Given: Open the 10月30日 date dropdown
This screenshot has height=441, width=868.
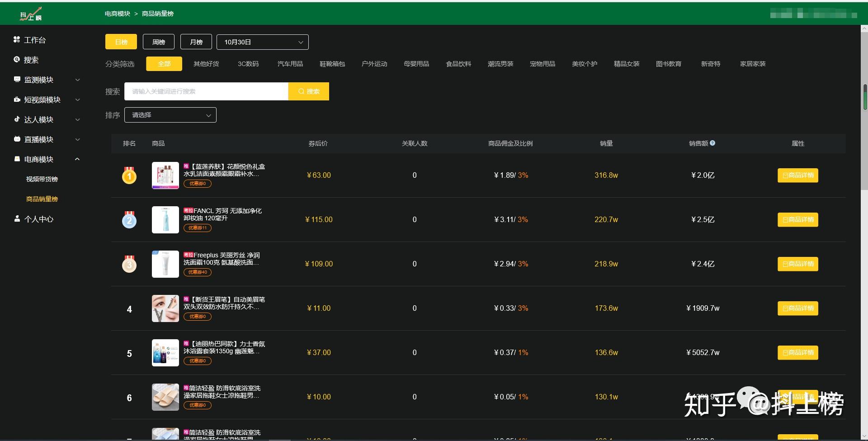Looking at the screenshot, I should click(263, 42).
